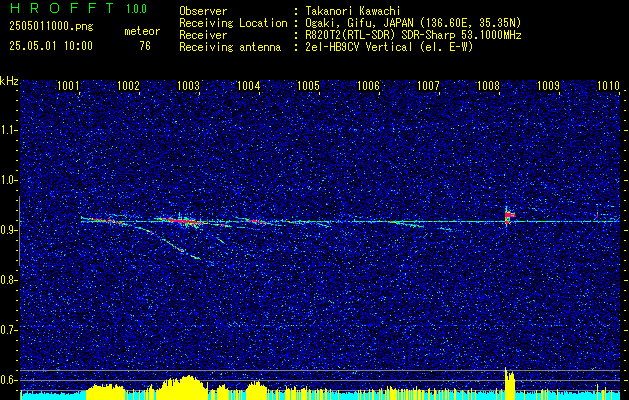Click the R820T2(RTL-SDR) receiver text
The height and width of the screenshot is (400, 629).
(x=413, y=35)
